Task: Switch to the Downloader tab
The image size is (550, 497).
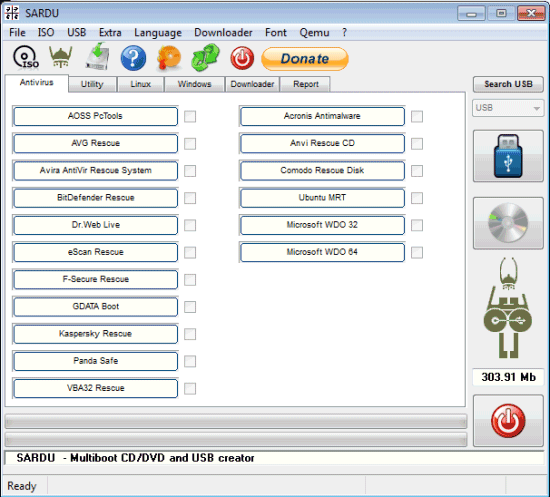Action: [252, 85]
